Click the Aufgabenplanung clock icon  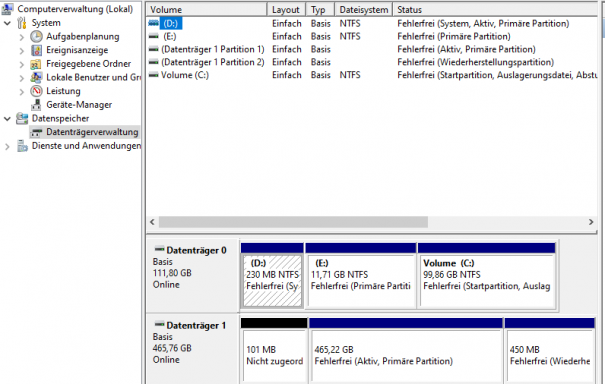coord(36,36)
